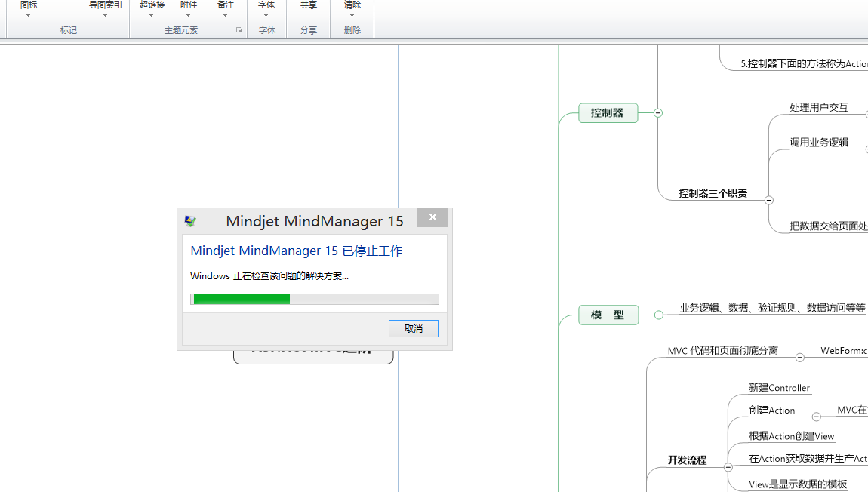Select the 根据Action创建View subtopic
This screenshot has height=492, width=868.
coord(791,436)
